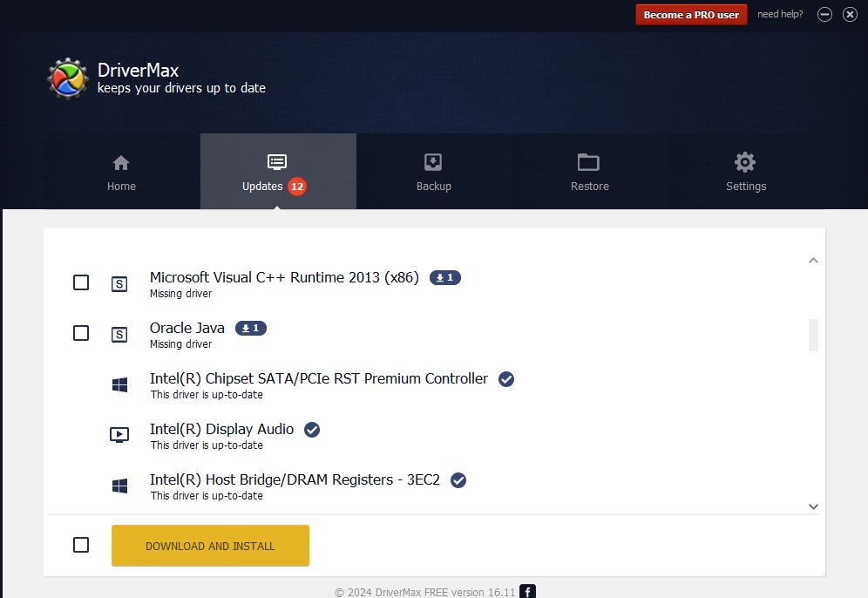868x598 pixels.
Task: Click the Updates list icon
Action: coord(277,162)
